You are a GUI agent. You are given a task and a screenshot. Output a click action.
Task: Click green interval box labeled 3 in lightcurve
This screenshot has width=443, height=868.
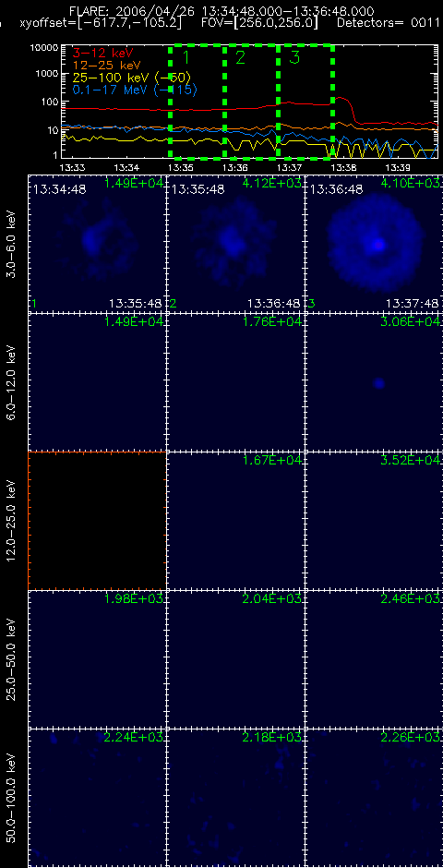[x=305, y=102]
